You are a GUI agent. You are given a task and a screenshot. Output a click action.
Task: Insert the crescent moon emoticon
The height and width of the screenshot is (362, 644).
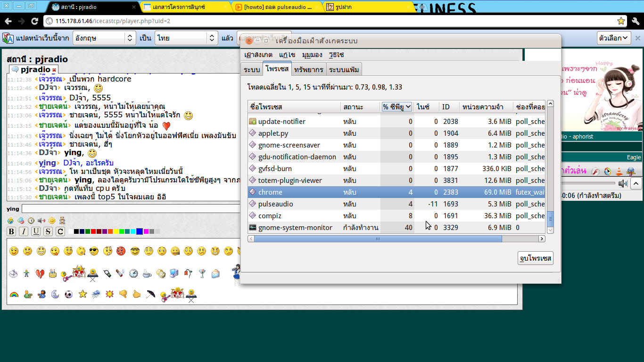coord(55,295)
